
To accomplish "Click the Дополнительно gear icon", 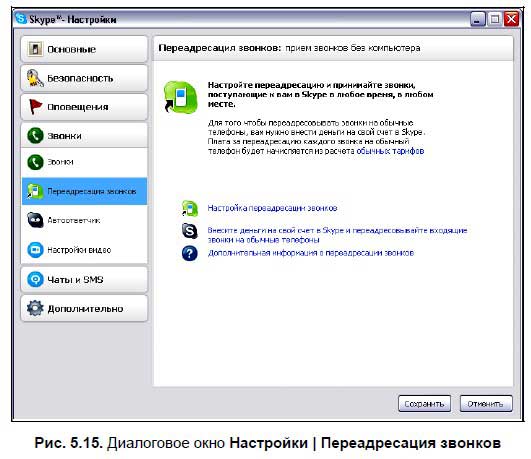I will [x=35, y=308].
